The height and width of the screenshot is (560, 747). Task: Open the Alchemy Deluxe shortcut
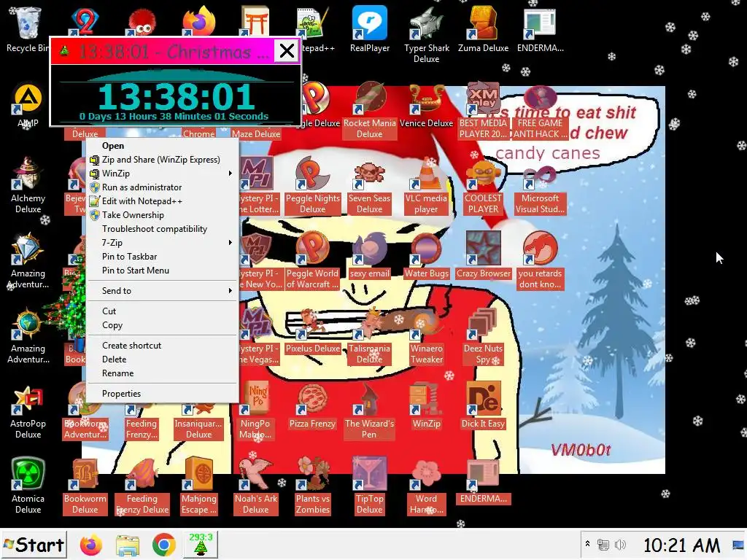point(28,186)
